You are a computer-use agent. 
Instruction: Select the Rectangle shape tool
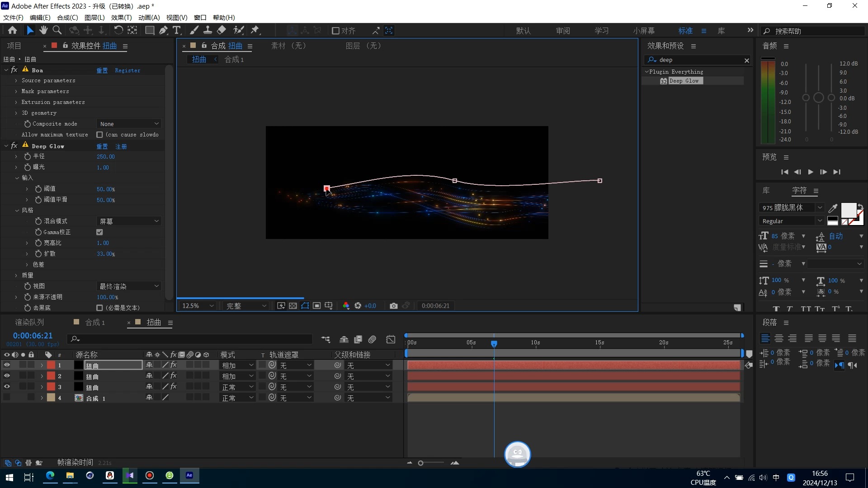(149, 30)
